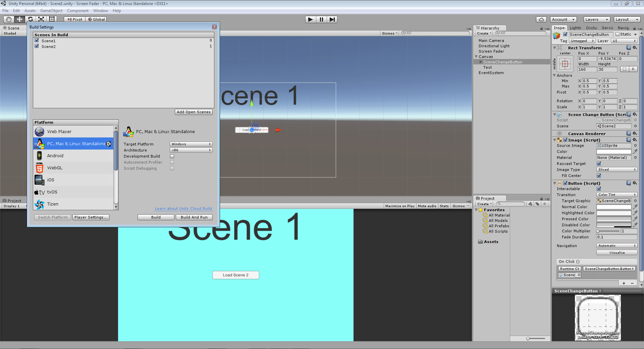This screenshot has width=644, height=349.
Task: Click the Pressed Color swatch
Action: pos(614,219)
